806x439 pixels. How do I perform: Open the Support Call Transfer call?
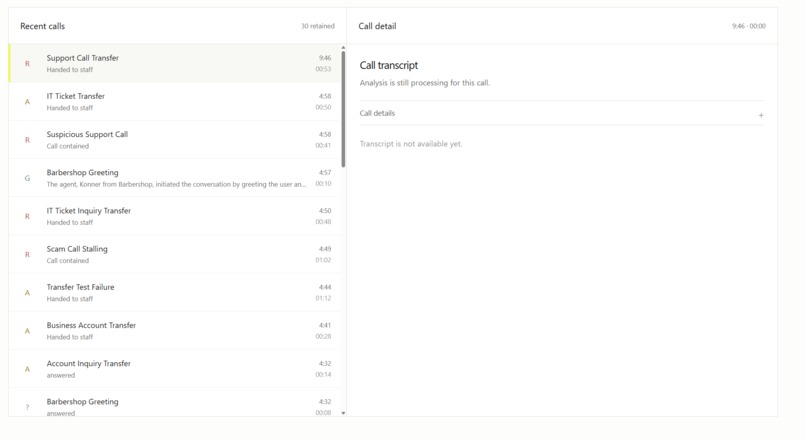[x=174, y=63]
